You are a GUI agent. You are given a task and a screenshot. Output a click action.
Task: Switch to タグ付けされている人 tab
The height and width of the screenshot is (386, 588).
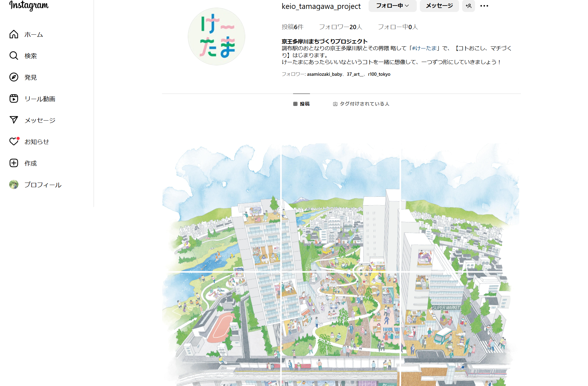[x=361, y=104]
